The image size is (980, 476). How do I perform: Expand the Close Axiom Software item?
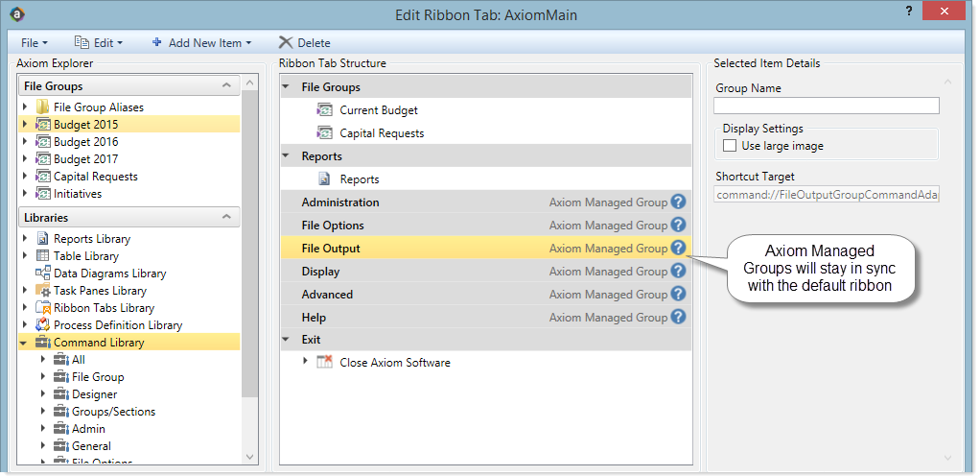click(305, 361)
